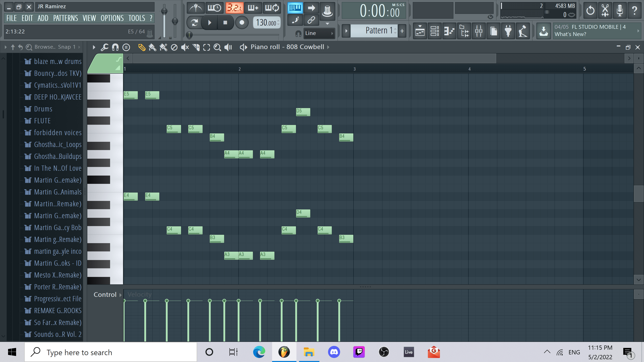
Task: Toggle between pattern and song mode
Action: click(295, 8)
